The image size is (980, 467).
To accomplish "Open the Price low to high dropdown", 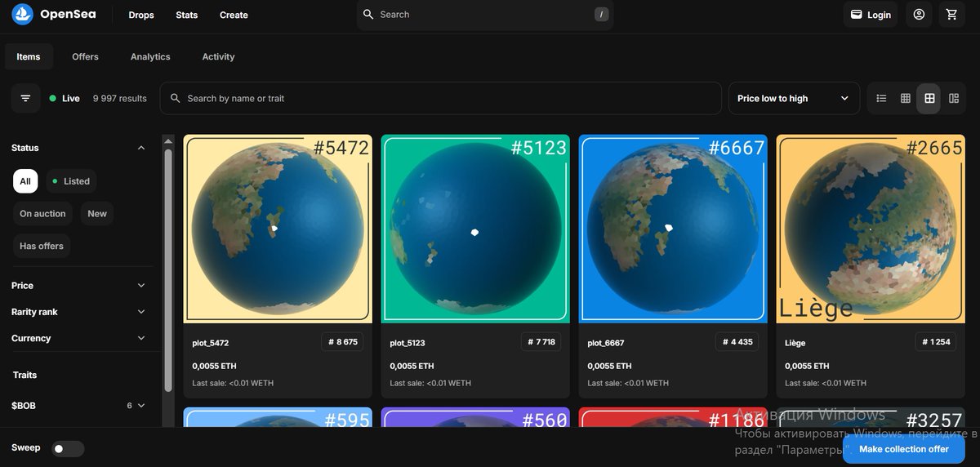I will coord(794,98).
